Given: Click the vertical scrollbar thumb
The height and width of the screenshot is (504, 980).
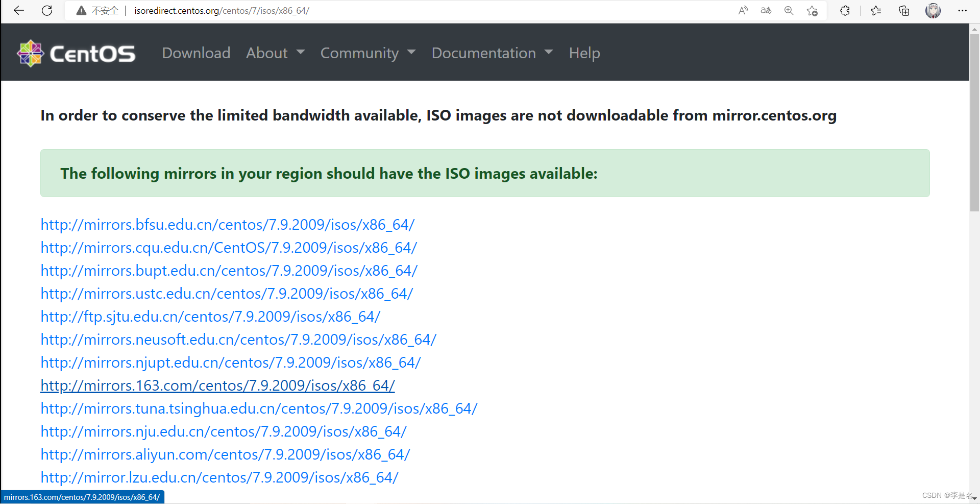Looking at the screenshot, I should pyautogui.click(x=974, y=123).
